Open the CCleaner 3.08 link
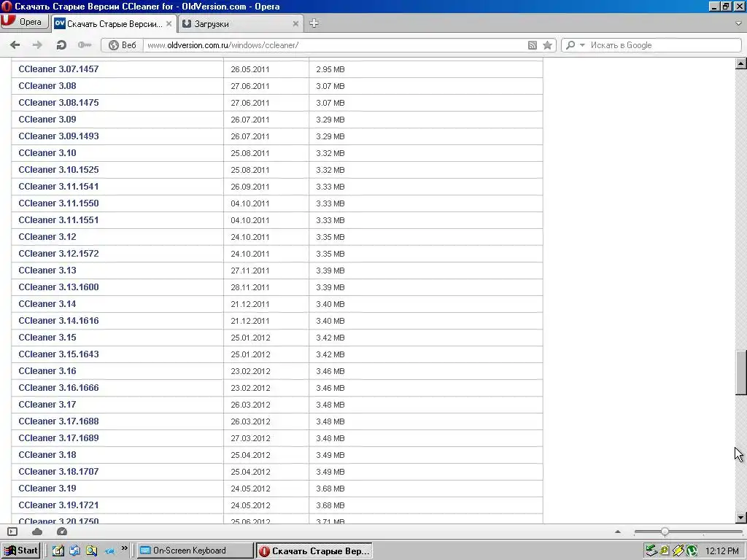Screen dimensions: 747x560 point(47,86)
